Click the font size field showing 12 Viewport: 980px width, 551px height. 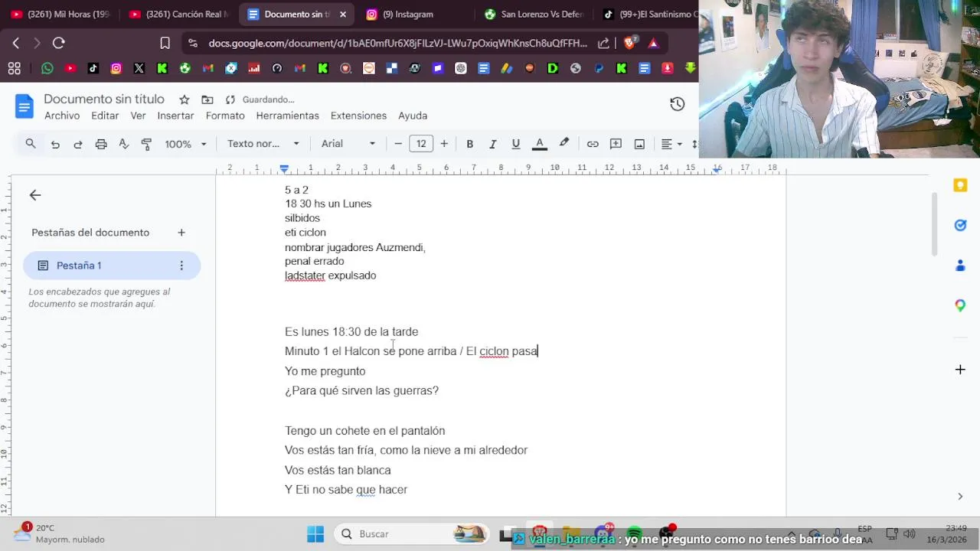(x=421, y=144)
